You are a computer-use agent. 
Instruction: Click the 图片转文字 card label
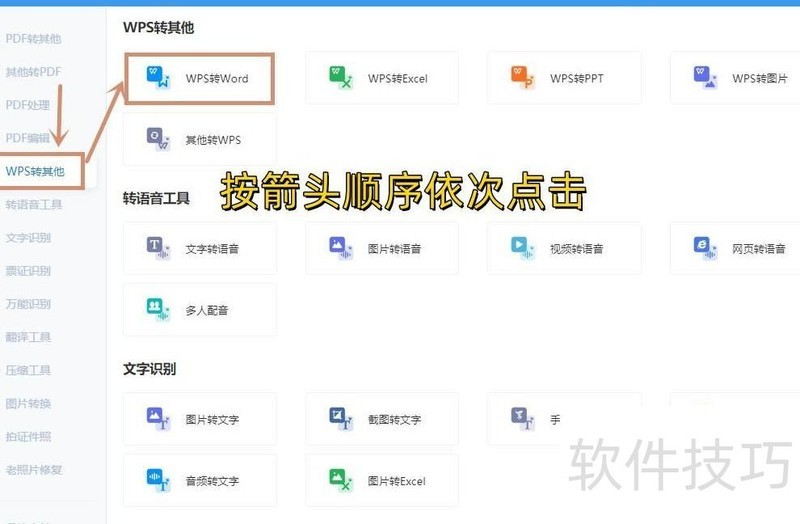(212, 420)
